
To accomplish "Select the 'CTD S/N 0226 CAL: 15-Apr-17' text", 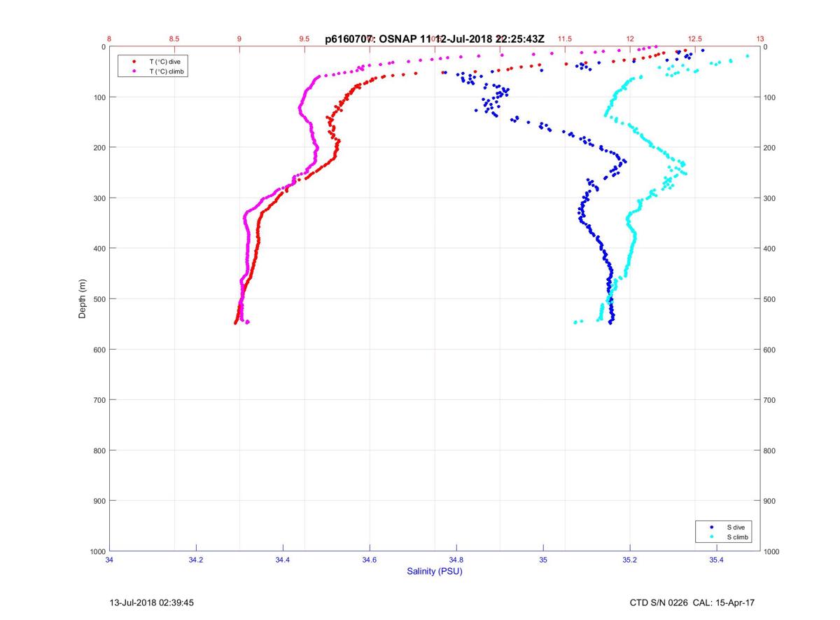I will [x=692, y=602].
